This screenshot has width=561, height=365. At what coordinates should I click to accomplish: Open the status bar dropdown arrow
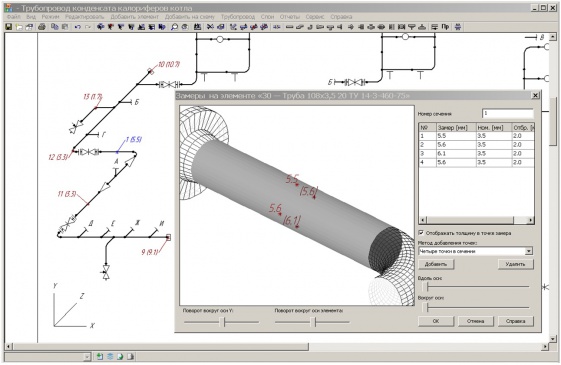87,356
